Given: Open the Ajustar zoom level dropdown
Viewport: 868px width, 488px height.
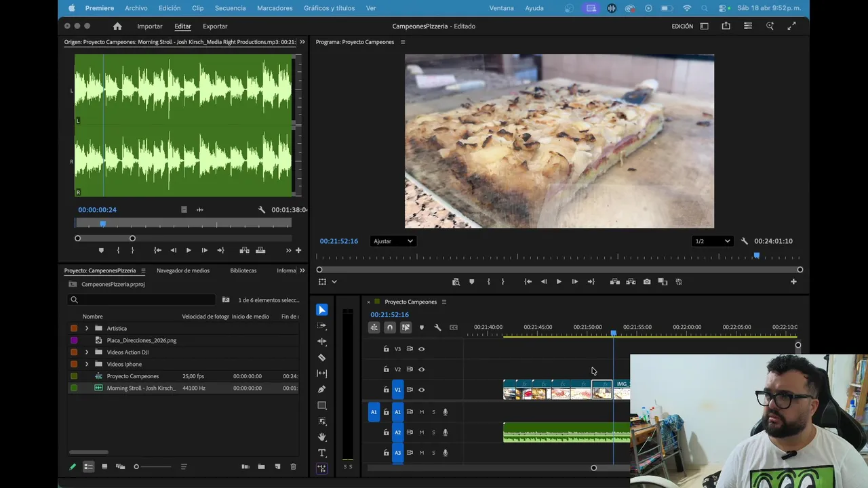Looking at the screenshot, I should tap(393, 241).
